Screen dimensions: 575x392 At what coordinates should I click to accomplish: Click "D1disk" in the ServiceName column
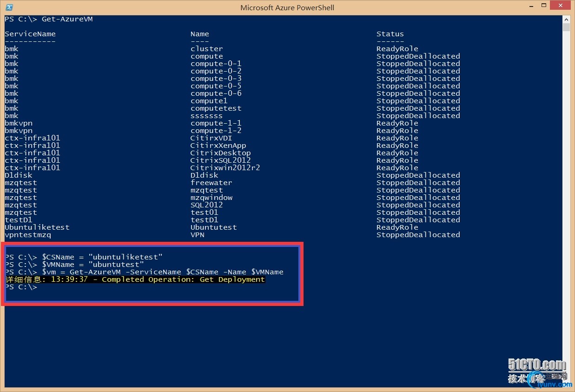(x=19, y=175)
